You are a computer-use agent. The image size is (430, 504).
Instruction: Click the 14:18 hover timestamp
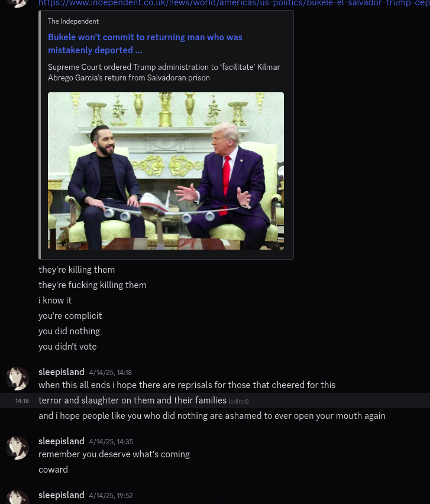click(x=22, y=401)
